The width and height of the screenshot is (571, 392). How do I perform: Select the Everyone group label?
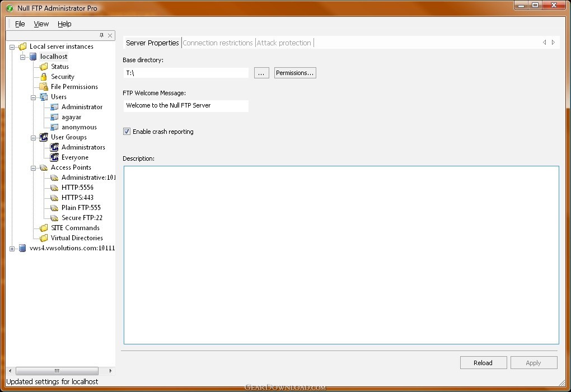pos(75,157)
